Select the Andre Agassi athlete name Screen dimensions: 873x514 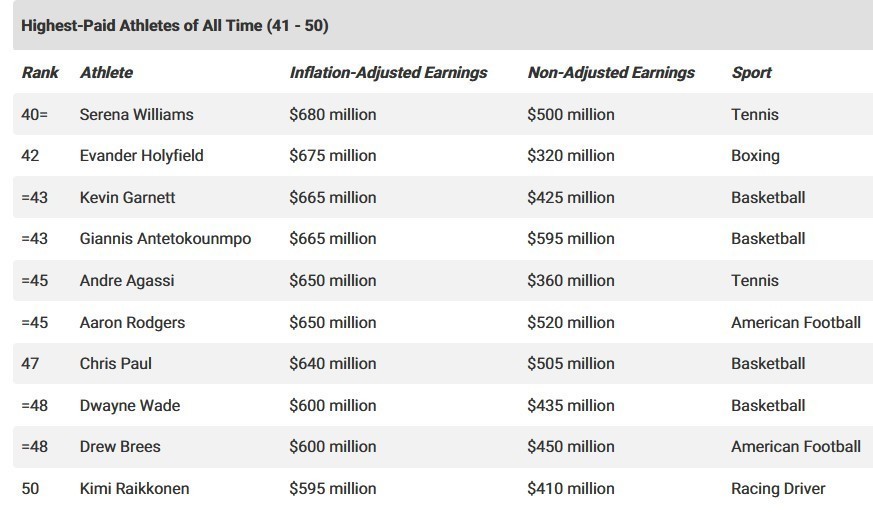coord(127,281)
